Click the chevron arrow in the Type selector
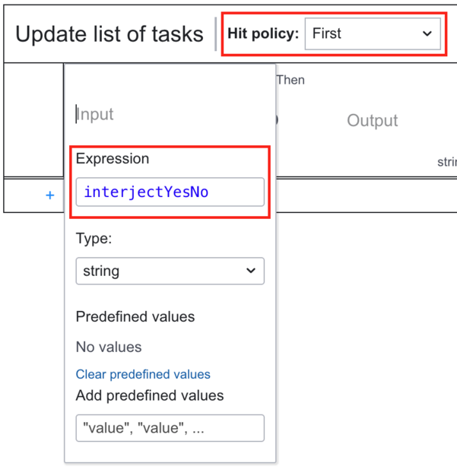The width and height of the screenshot is (457, 476). (251, 271)
